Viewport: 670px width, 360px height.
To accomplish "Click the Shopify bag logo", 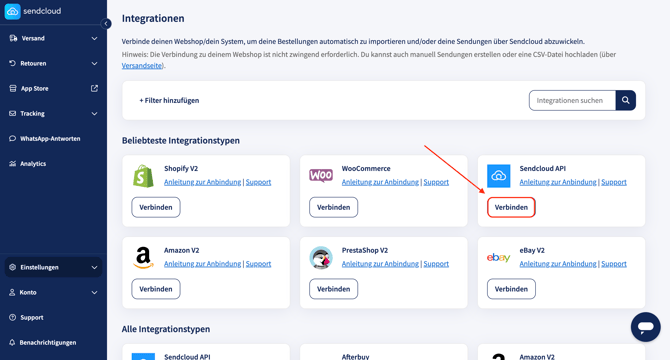I will (x=143, y=176).
